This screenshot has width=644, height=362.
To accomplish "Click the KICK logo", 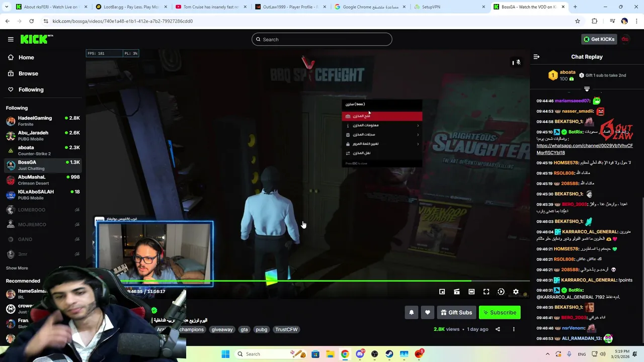I will (37, 39).
